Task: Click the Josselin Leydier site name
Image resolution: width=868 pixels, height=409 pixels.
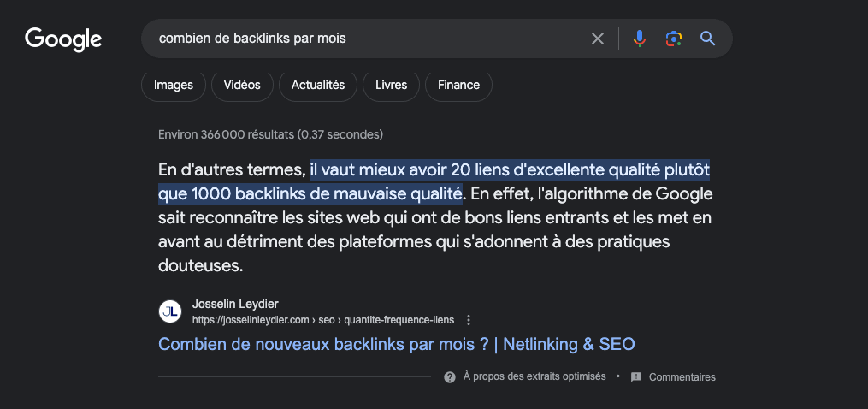Action: (235, 304)
